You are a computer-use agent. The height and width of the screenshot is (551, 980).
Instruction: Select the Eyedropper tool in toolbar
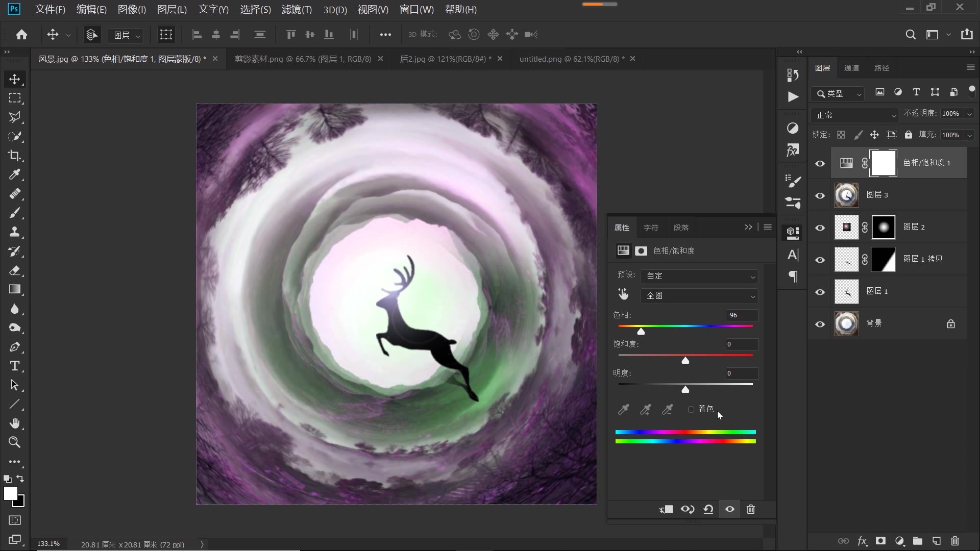(14, 174)
